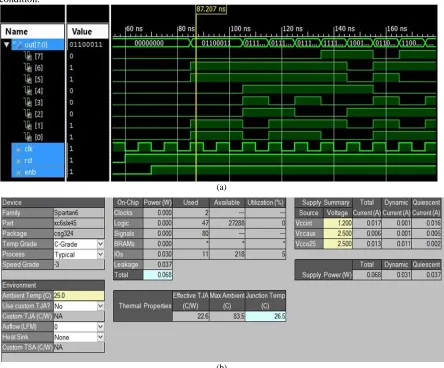Viewport: 444px width, 368px height.
Task: Click the Vccint voltage field
Action: click(x=338, y=223)
